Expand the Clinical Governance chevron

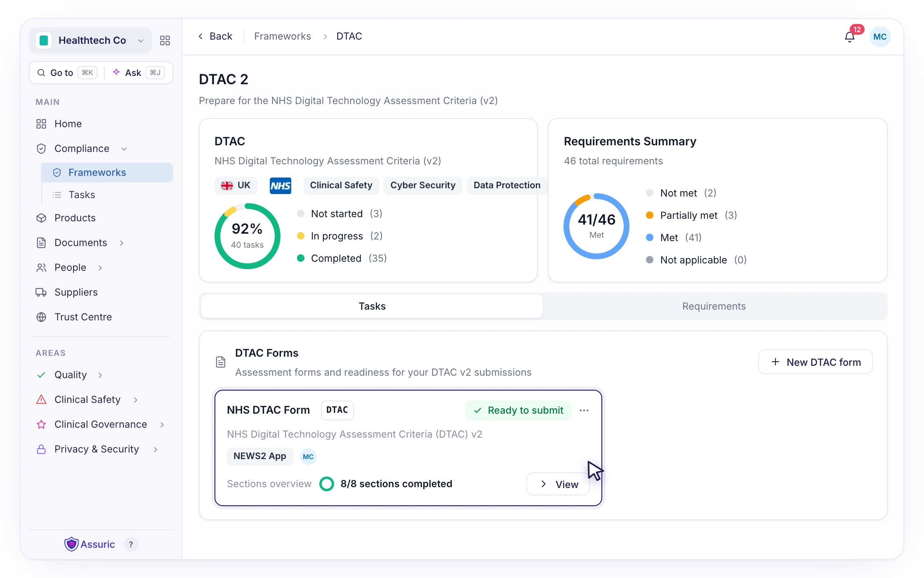pyautogui.click(x=162, y=424)
